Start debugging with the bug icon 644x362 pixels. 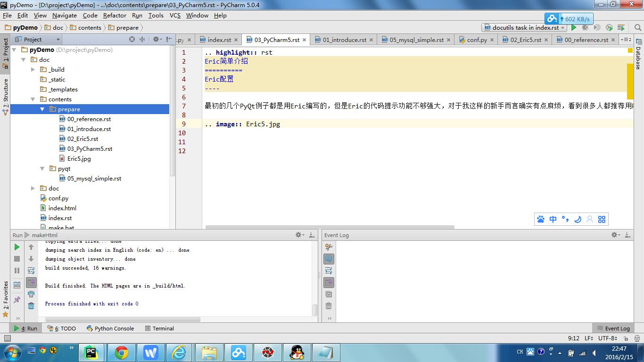click(586, 28)
